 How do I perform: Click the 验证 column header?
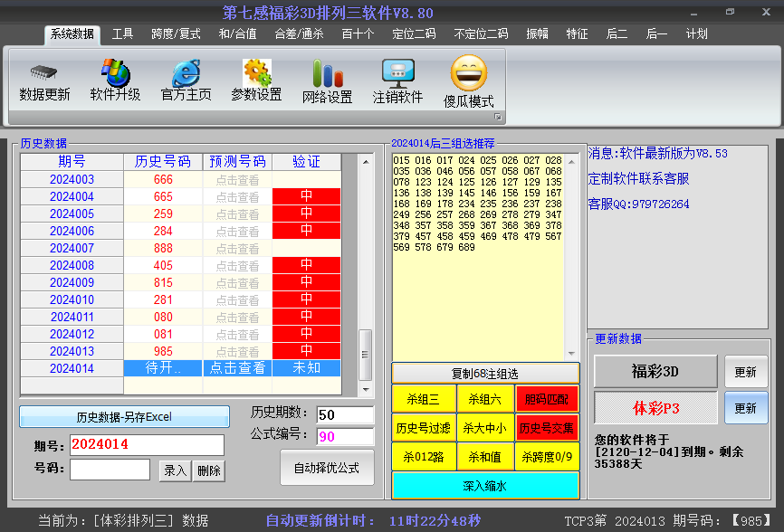307,162
